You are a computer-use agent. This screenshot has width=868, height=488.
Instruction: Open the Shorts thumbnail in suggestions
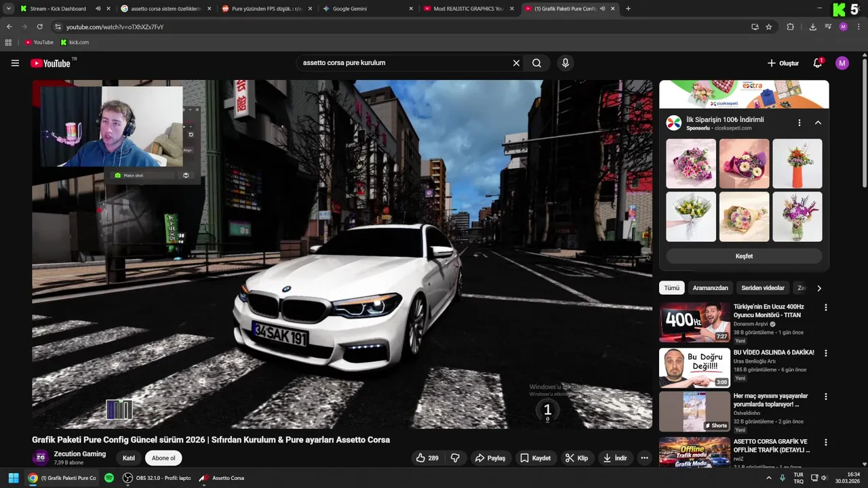pos(694,411)
